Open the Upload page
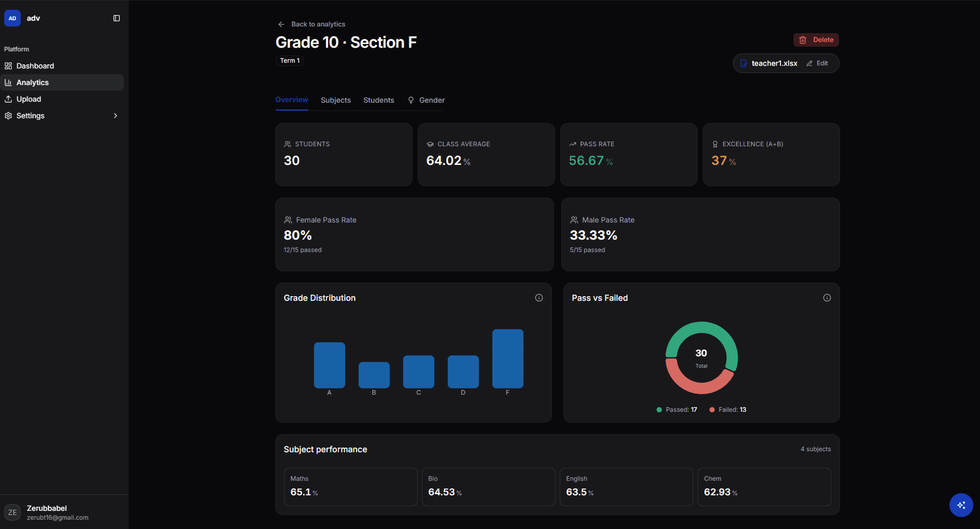This screenshot has height=529, width=980. click(x=62, y=99)
